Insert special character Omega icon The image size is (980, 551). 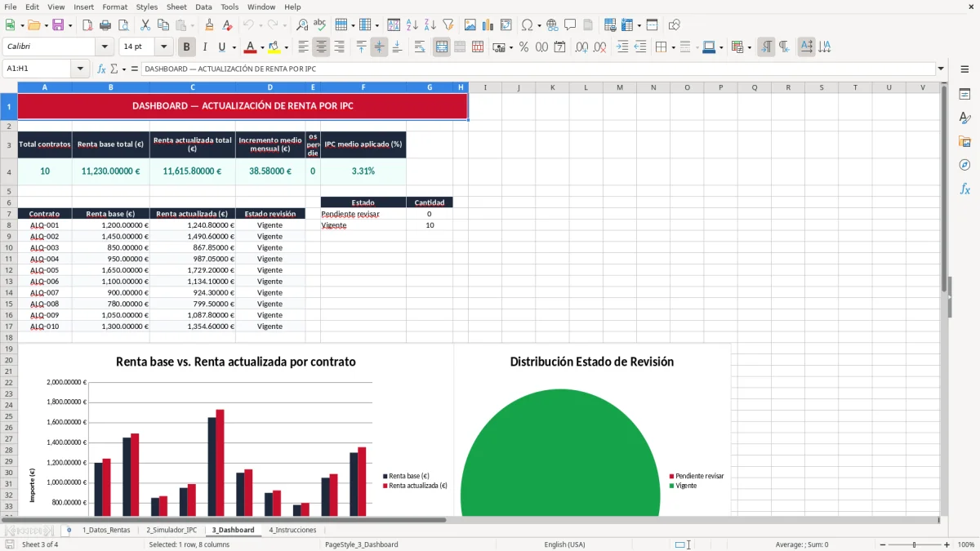point(527,25)
